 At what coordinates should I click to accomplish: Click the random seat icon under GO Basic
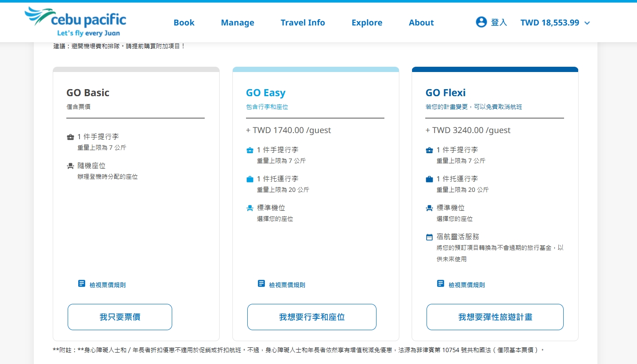point(70,166)
